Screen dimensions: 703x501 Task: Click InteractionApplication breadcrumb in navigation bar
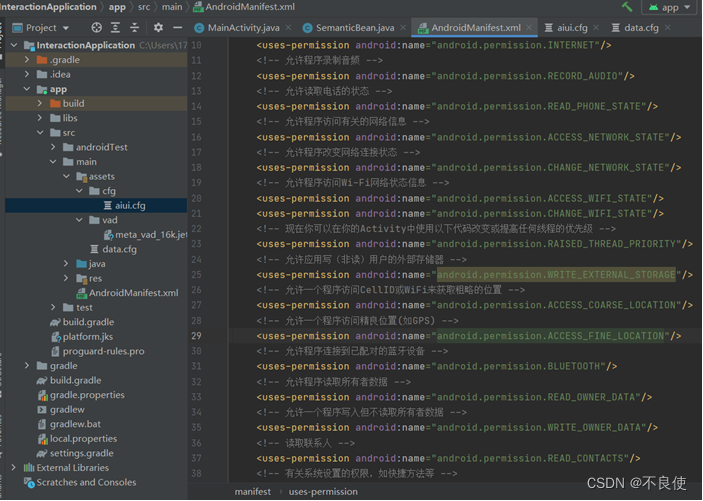point(48,7)
